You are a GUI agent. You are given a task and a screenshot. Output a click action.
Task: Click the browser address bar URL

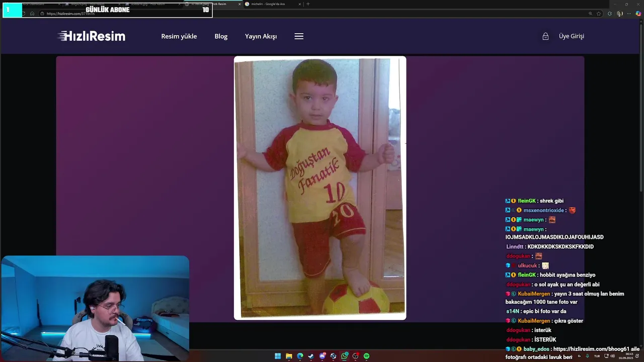pyautogui.click(x=70, y=14)
